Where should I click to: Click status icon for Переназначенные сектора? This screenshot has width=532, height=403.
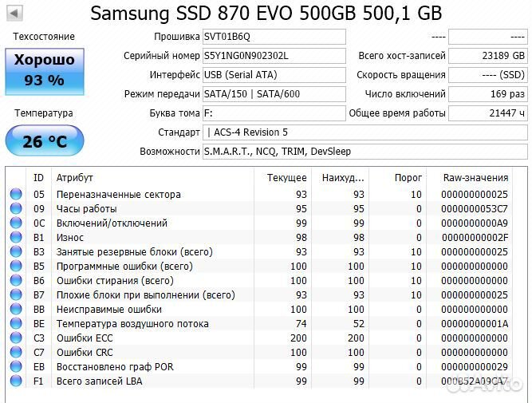(x=16, y=194)
